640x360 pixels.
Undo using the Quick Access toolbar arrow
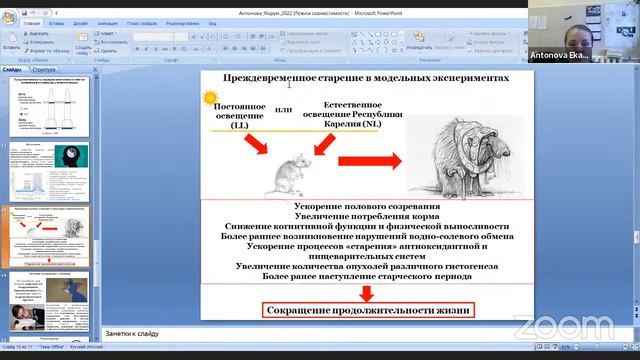(34, 13)
